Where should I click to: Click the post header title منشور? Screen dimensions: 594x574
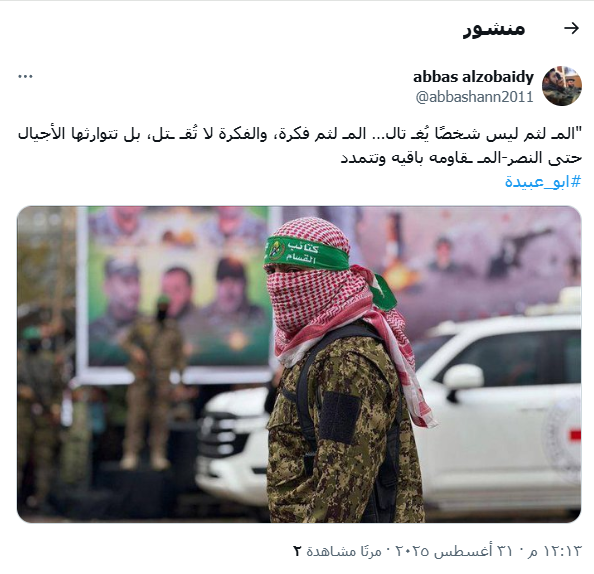pos(494,28)
